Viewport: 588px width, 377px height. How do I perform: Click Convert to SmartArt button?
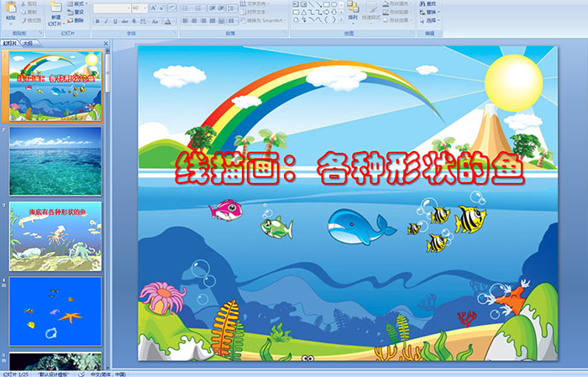coord(264,20)
